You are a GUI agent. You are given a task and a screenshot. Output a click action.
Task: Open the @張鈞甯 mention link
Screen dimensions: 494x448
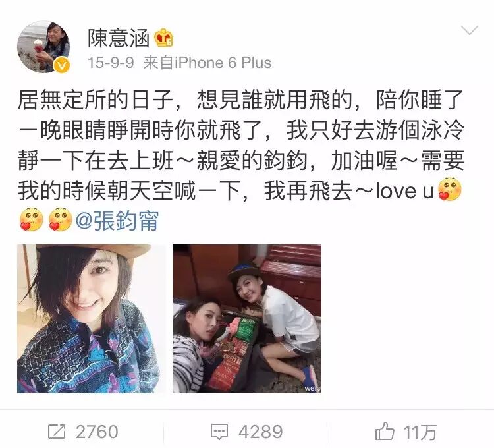point(117,220)
